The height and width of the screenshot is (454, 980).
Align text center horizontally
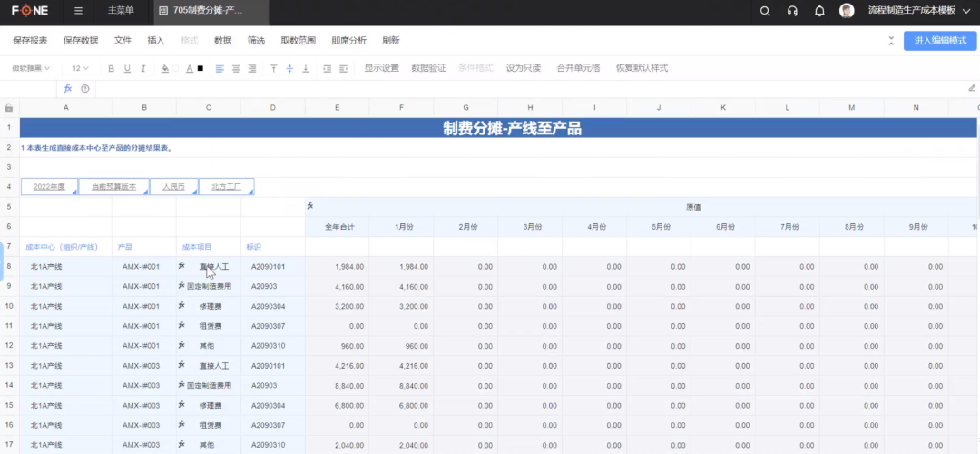pyautogui.click(x=236, y=68)
